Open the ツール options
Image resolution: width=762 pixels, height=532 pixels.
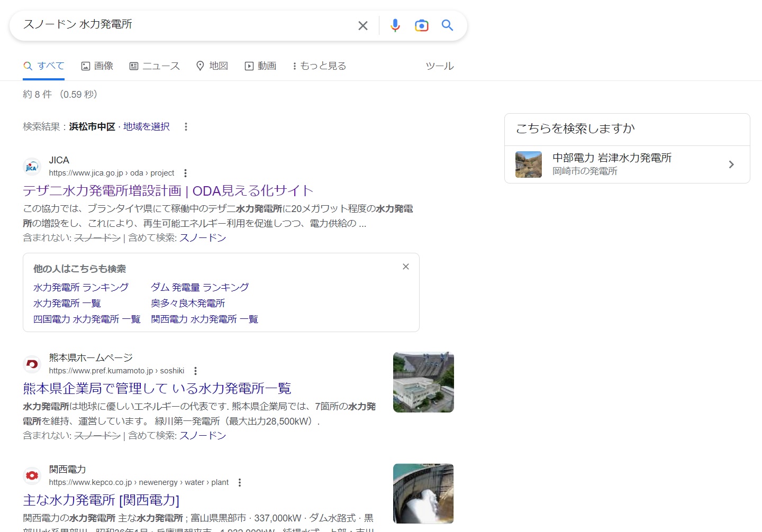pyautogui.click(x=440, y=66)
